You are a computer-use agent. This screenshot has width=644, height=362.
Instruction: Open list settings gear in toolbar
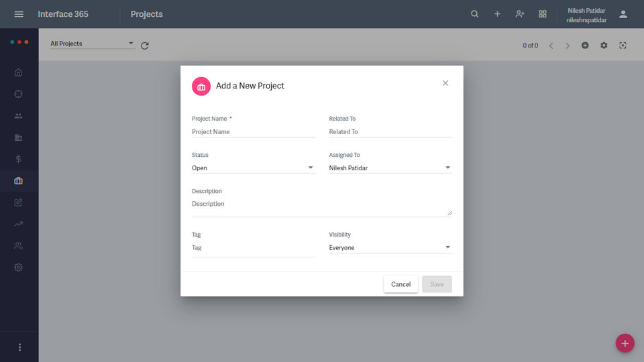pos(604,45)
